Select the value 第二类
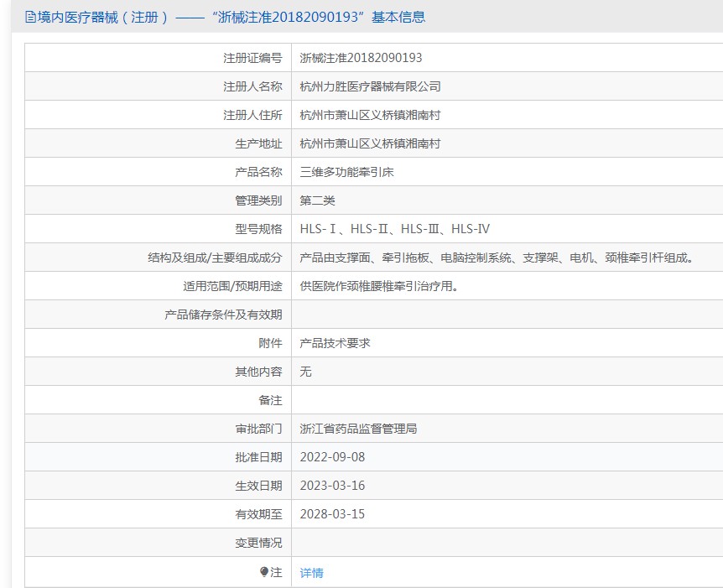Screen dimensions: 723x588 tap(317, 200)
